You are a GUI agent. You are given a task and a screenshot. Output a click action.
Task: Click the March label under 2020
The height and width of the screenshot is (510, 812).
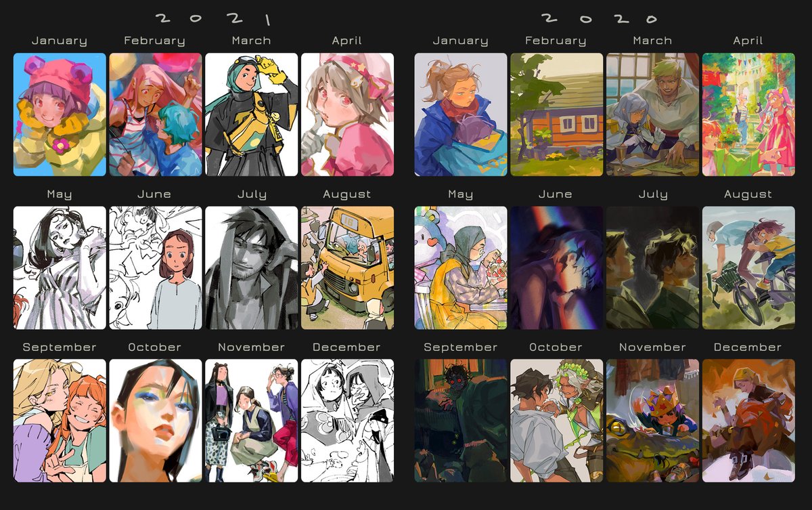652,41
